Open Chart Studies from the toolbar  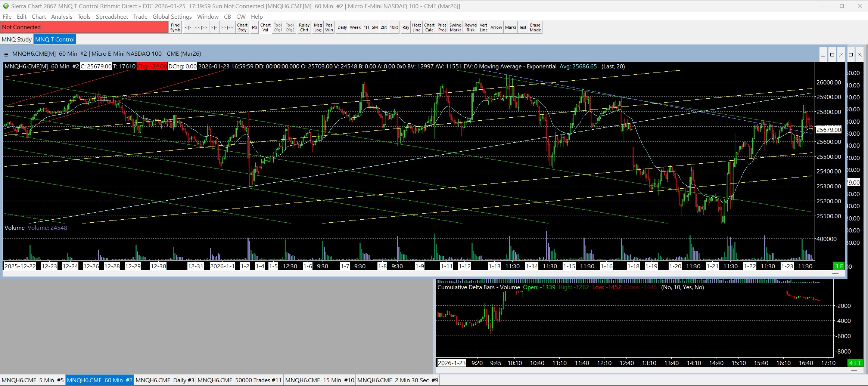pyautogui.click(x=242, y=27)
